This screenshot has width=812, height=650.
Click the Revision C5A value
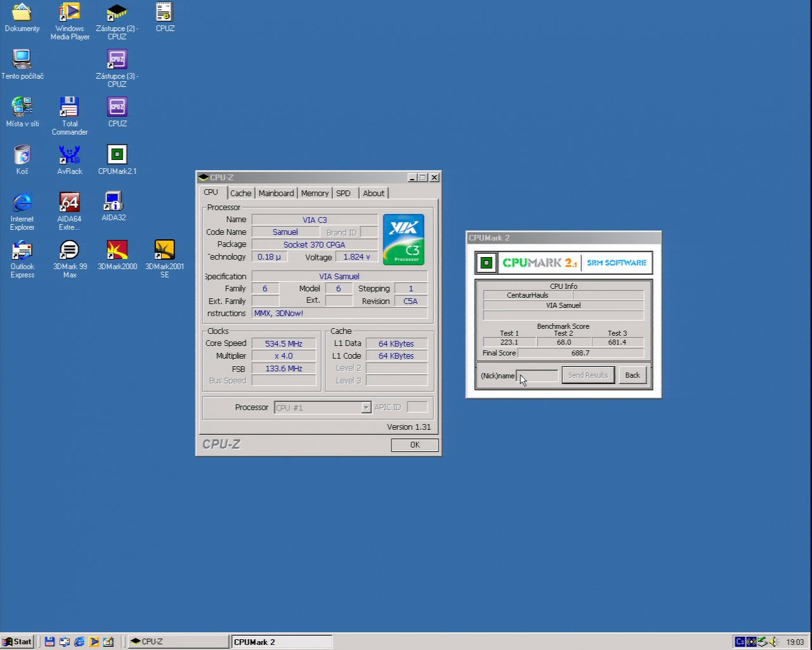(x=410, y=302)
